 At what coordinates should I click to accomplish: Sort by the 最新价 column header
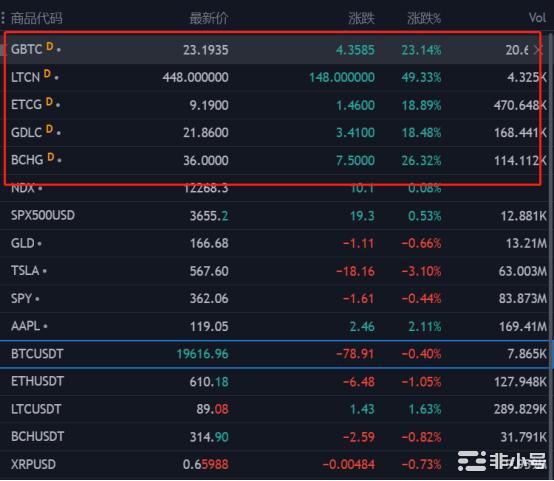pyautogui.click(x=209, y=18)
